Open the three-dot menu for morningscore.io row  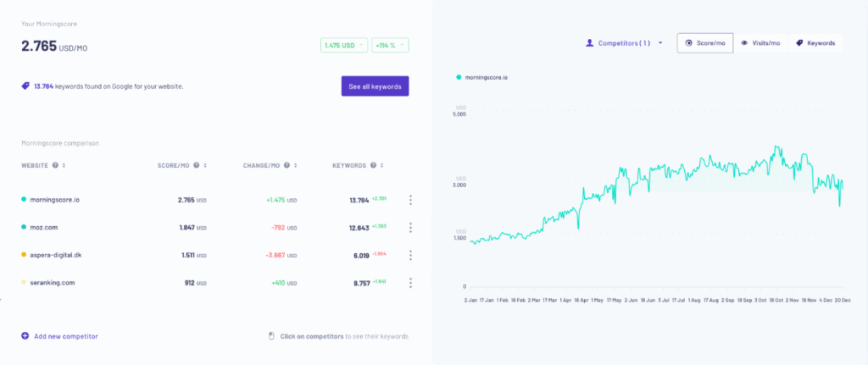click(410, 200)
